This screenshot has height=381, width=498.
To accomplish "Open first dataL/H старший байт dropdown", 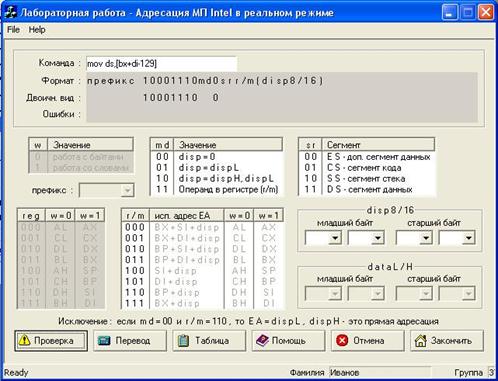I will point(426,294).
